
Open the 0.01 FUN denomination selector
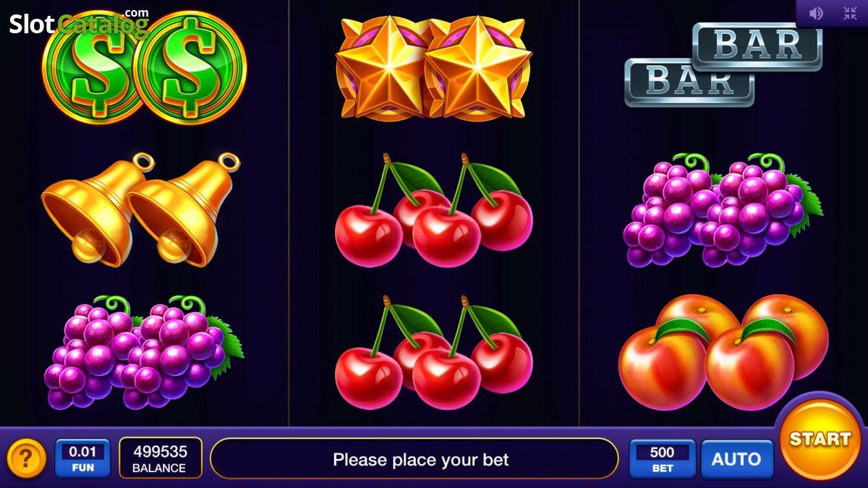(82, 459)
